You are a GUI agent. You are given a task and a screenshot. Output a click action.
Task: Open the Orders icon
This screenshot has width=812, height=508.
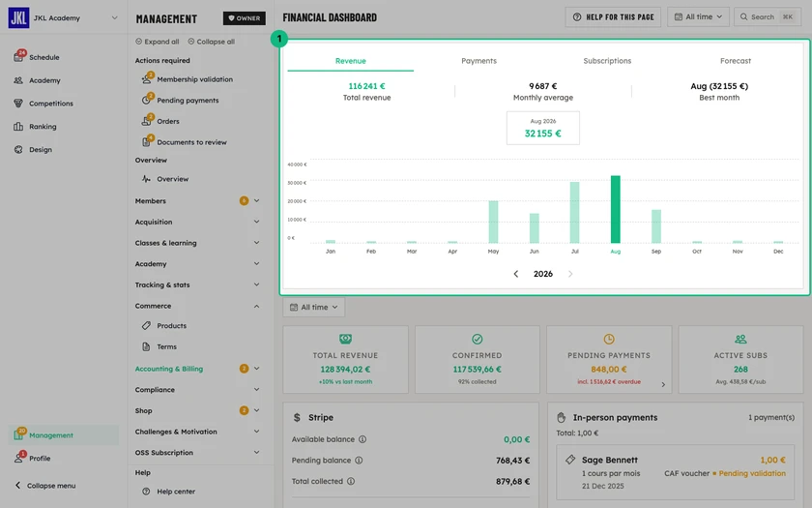point(147,121)
